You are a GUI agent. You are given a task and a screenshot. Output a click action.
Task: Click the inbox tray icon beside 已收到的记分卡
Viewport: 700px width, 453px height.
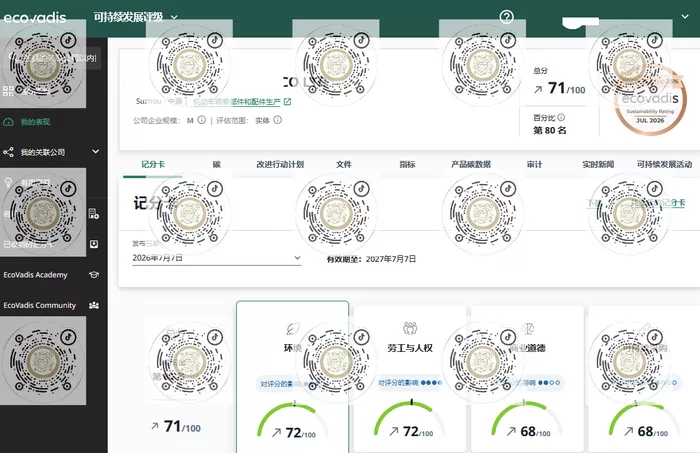94,244
